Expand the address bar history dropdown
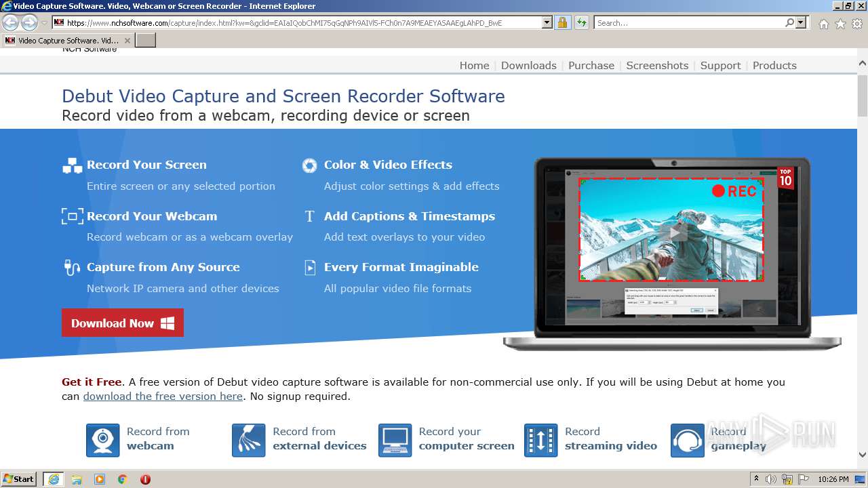868x488 pixels. (547, 22)
